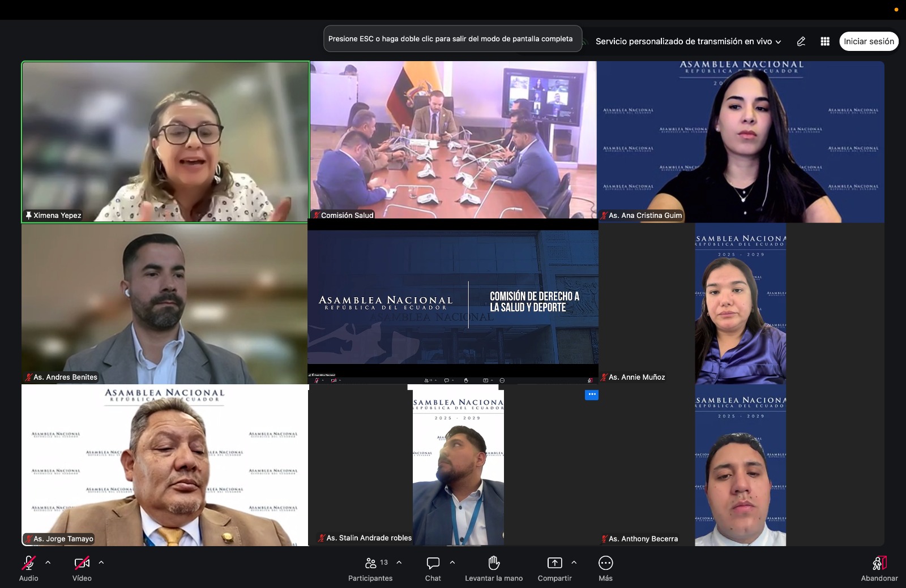The image size is (906, 588).
Task: Click the "Ximena Yepez" name label
Action: (x=57, y=216)
